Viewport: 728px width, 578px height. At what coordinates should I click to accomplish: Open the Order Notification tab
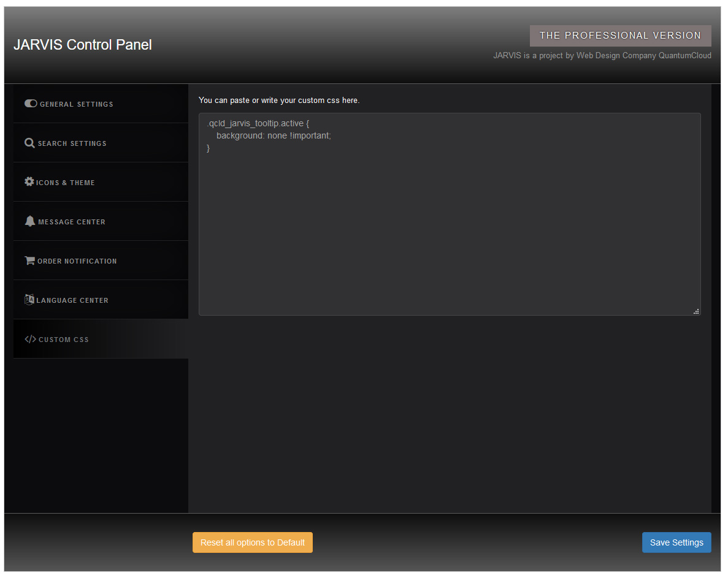click(x=101, y=260)
